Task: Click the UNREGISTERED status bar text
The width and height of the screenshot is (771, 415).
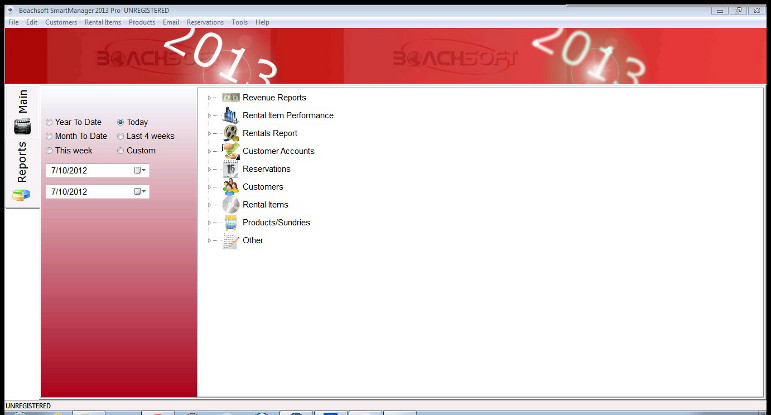Action: 28,405
